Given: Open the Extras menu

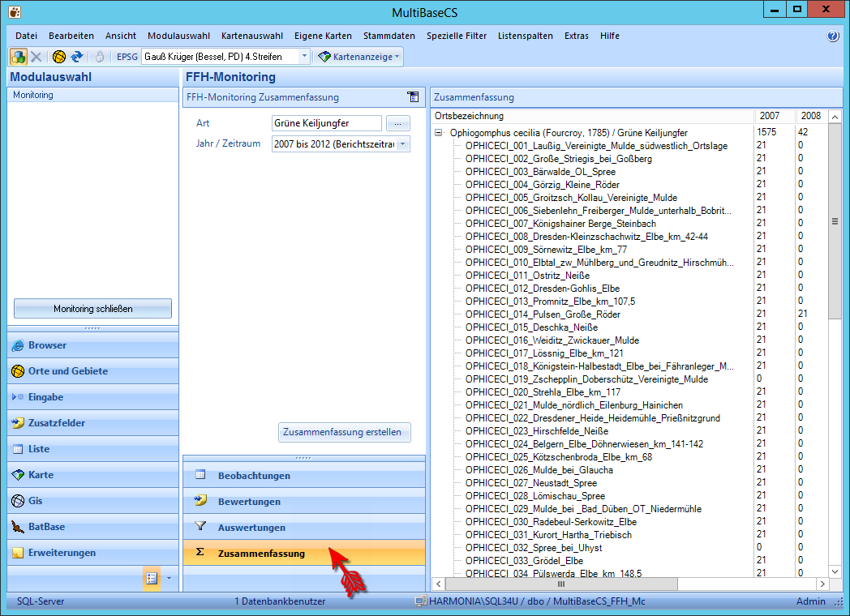Looking at the screenshot, I should click(x=576, y=36).
